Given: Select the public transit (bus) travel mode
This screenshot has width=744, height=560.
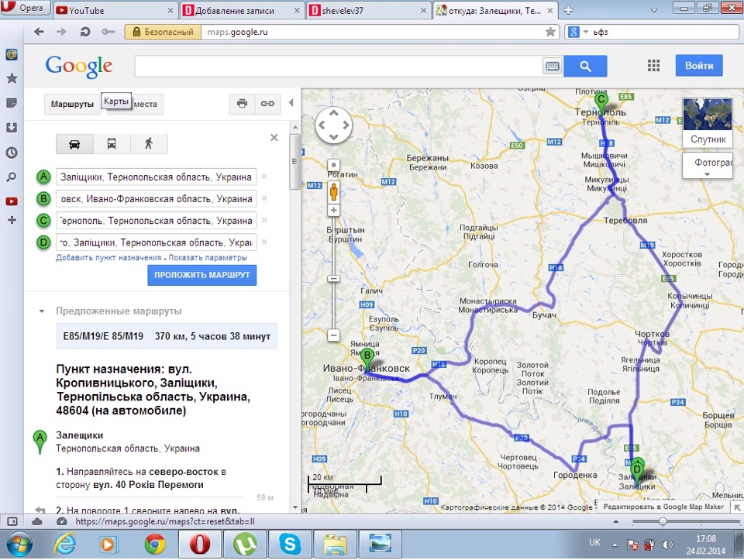Looking at the screenshot, I should click(112, 144).
